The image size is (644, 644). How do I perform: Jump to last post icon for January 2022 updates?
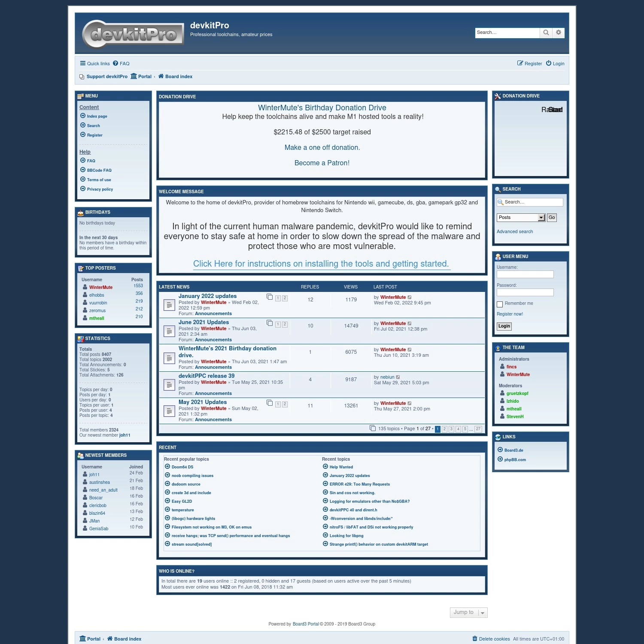pyautogui.click(x=410, y=298)
